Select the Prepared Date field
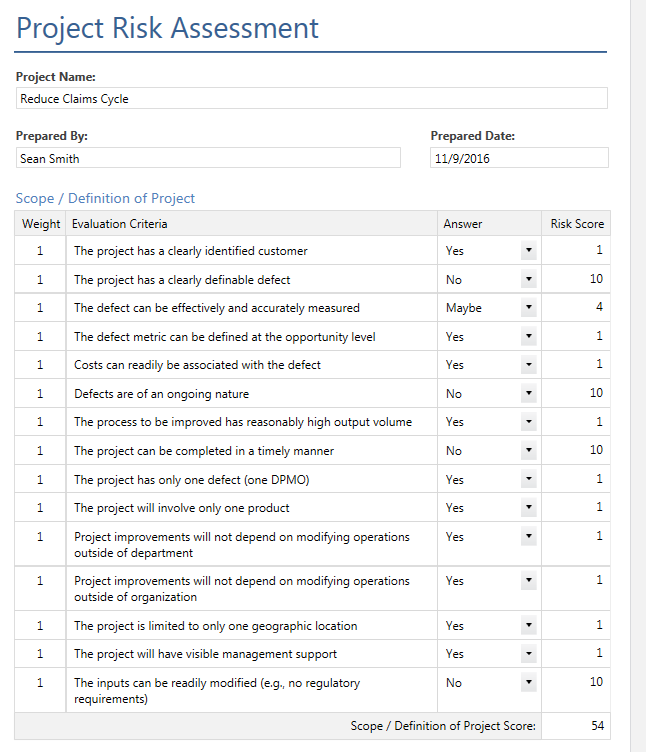Viewport: 646px width, 752px height. pos(518,158)
